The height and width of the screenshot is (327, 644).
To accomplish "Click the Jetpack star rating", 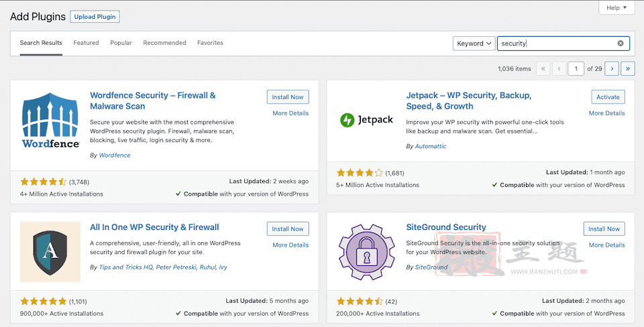I will (x=360, y=173).
